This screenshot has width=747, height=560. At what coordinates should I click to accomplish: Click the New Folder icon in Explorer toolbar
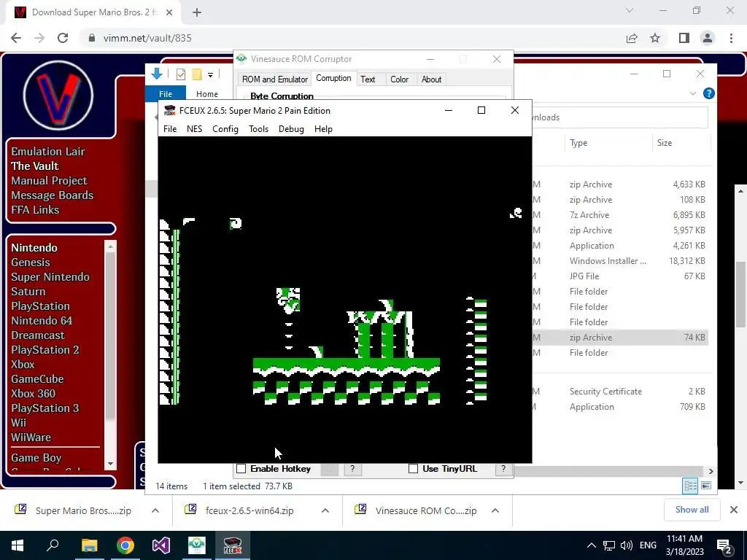tap(197, 74)
